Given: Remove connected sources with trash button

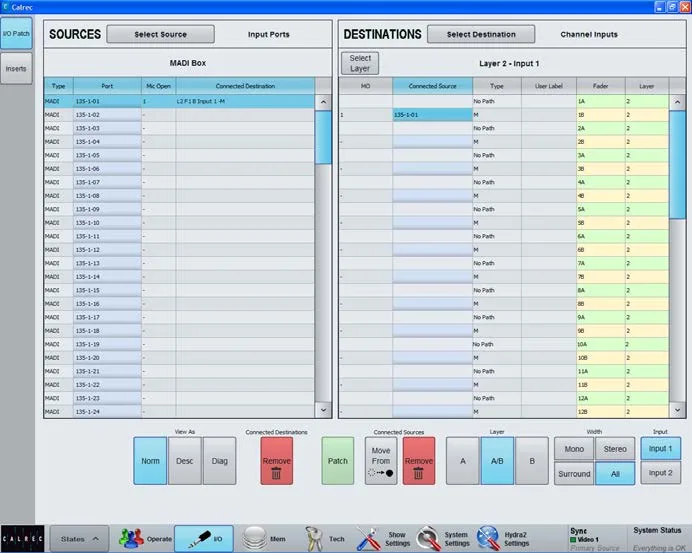Looking at the screenshot, I should [418, 461].
